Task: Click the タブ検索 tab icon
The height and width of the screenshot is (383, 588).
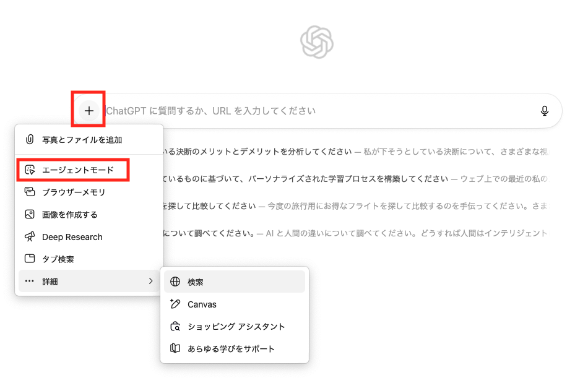Action: 29,259
